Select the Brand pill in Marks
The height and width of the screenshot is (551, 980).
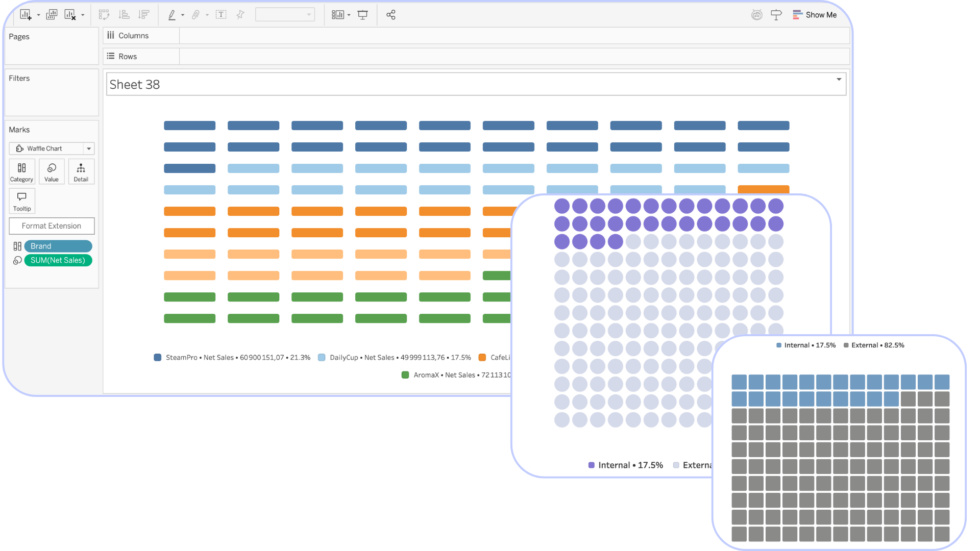point(58,246)
